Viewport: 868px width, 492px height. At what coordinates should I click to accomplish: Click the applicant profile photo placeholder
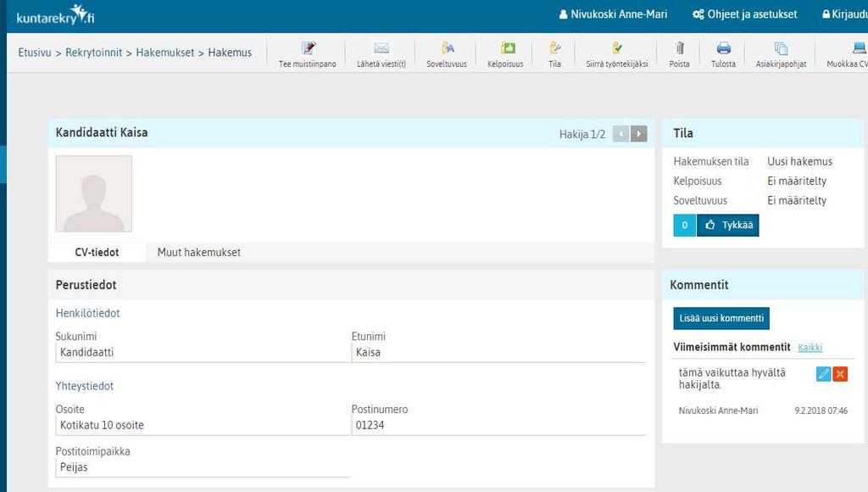coord(93,194)
